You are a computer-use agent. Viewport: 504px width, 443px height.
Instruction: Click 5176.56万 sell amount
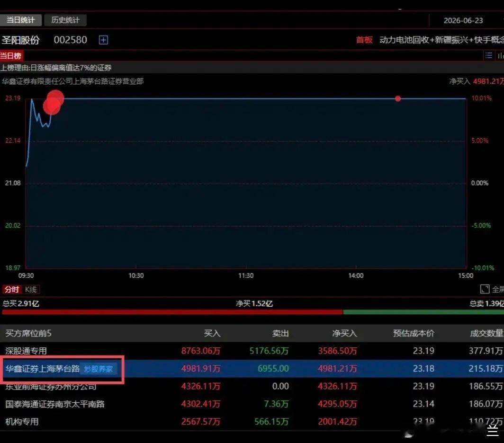(x=269, y=351)
